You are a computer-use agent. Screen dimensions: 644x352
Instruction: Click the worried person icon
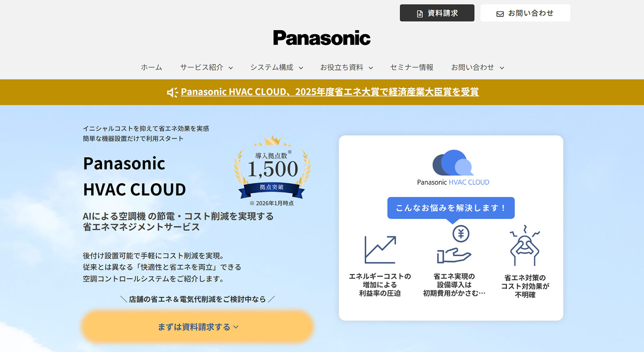tap(524, 245)
